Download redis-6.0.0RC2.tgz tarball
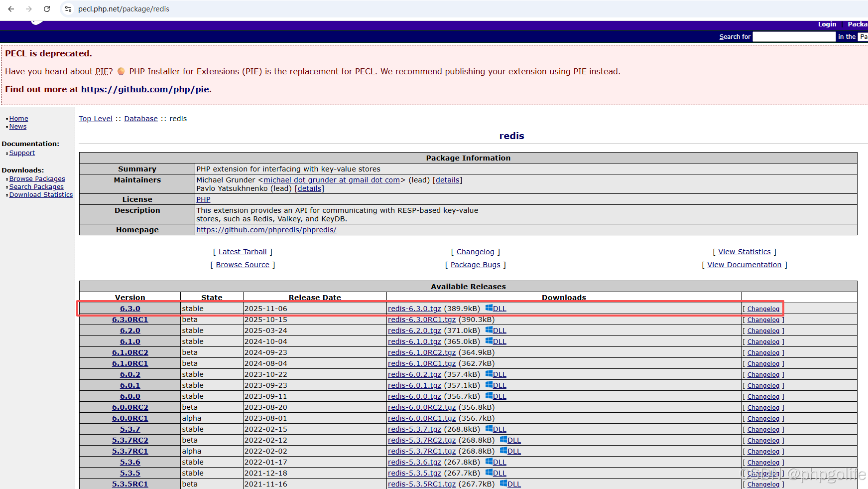 point(422,407)
